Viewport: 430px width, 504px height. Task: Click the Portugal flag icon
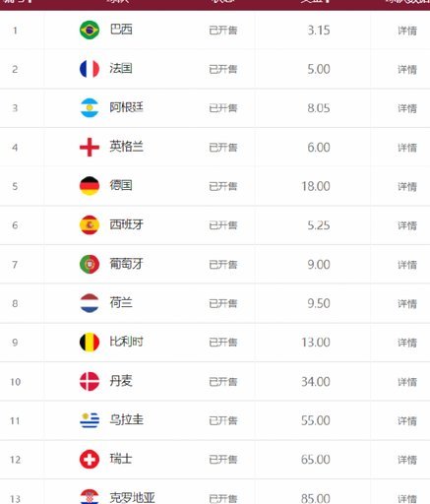(90, 264)
